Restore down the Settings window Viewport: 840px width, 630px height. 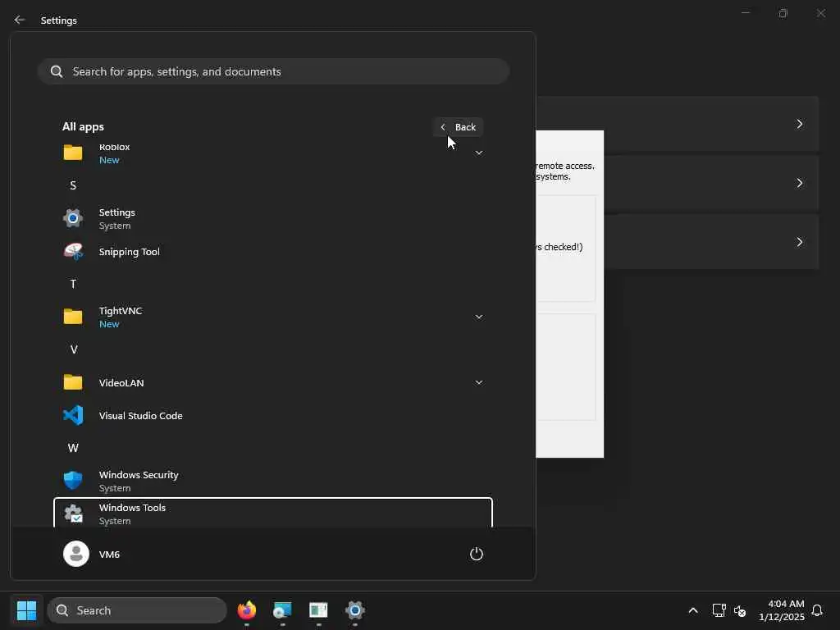(783, 13)
